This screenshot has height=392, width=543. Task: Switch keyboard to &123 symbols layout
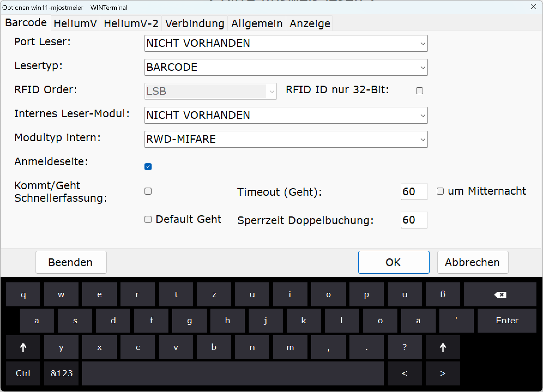pyautogui.click(x=61, y=373)
